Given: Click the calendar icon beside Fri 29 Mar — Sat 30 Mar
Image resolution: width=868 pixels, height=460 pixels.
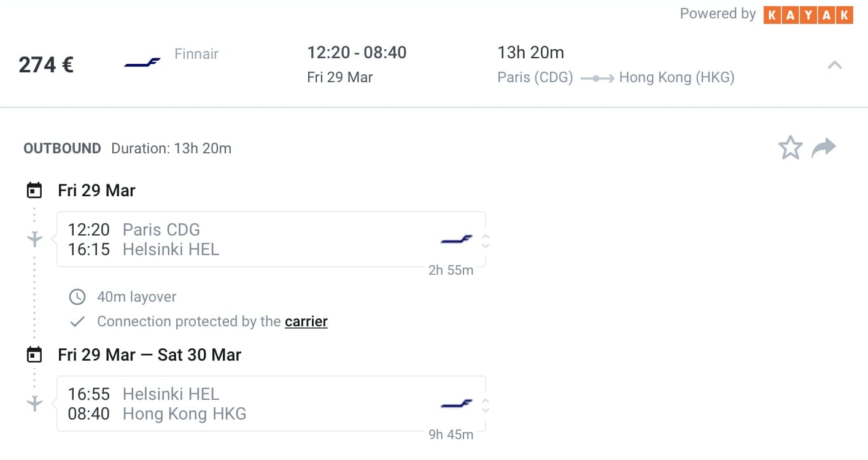Looking at the screenshot, I should (34, 355).
